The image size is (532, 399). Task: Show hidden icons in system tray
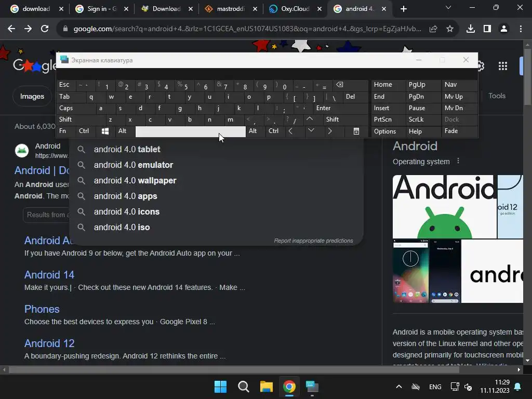click(399, 387)
